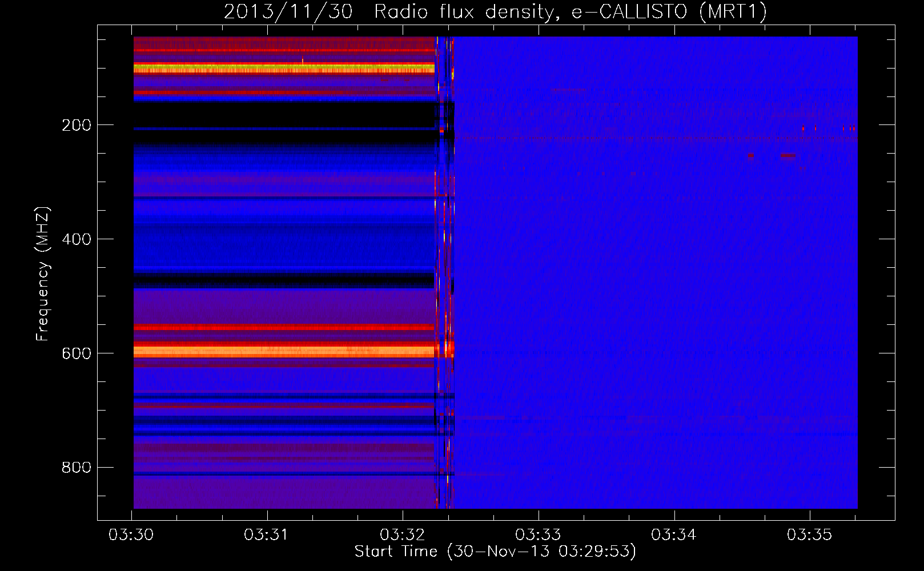
Task: Click the '600' frequency tick label
Action: pos(77,353)
